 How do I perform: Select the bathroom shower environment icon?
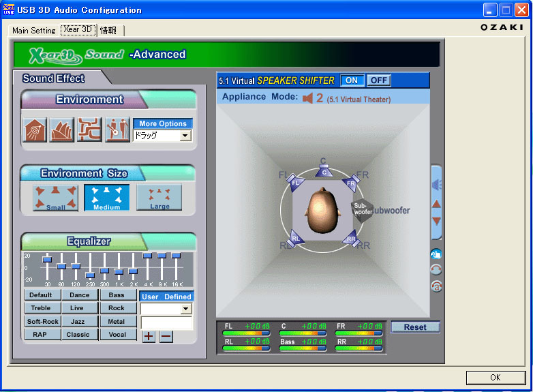click(35, 130)
